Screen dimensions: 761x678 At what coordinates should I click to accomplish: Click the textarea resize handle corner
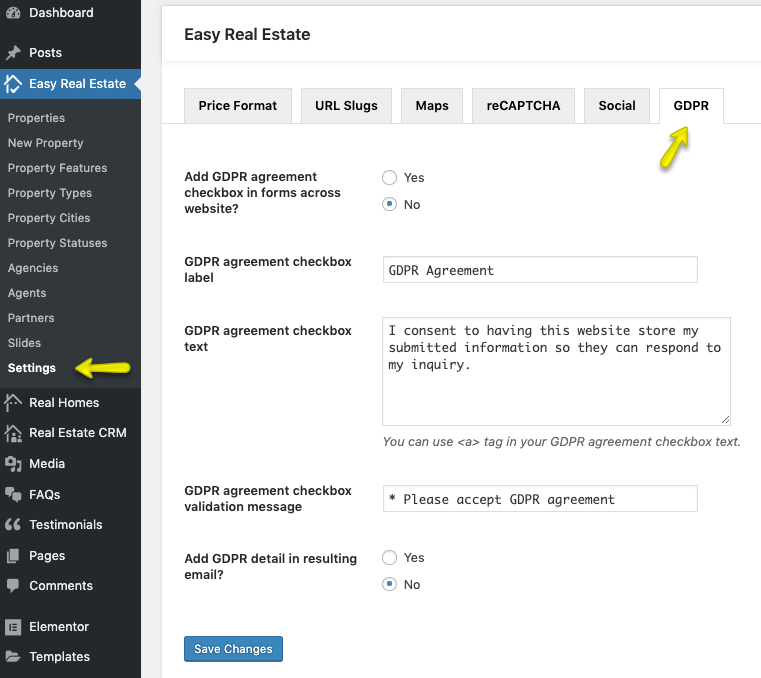(725, 420)
